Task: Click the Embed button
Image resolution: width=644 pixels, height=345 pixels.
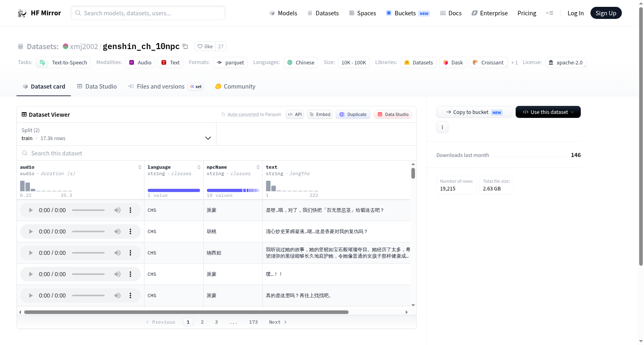Action: [320, 114]
